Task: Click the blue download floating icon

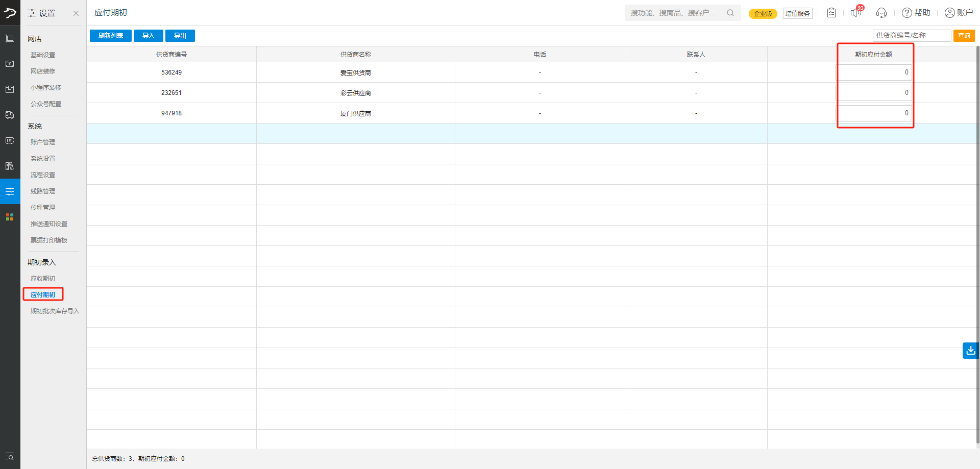Action: pos(970,351)
